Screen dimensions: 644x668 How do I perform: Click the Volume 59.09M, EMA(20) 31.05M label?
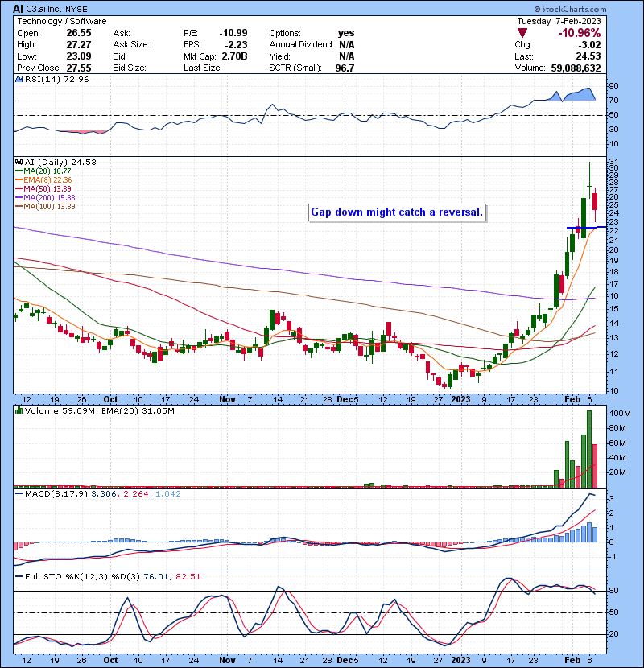click(99, 410)
